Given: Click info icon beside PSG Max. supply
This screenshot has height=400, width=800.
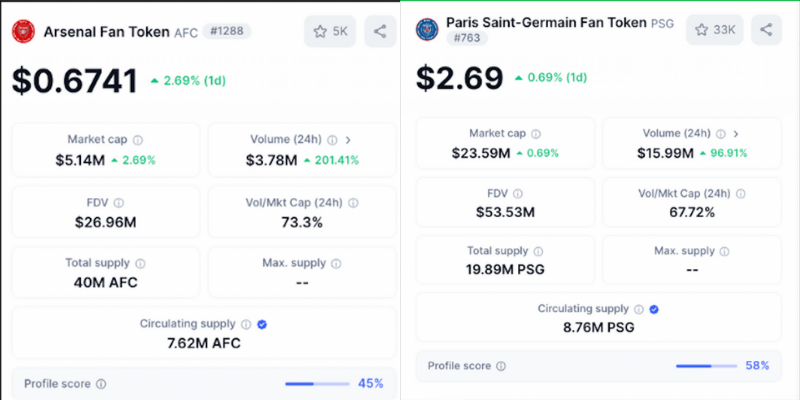Looking at the screenshot, I should [x=725, y=252].
